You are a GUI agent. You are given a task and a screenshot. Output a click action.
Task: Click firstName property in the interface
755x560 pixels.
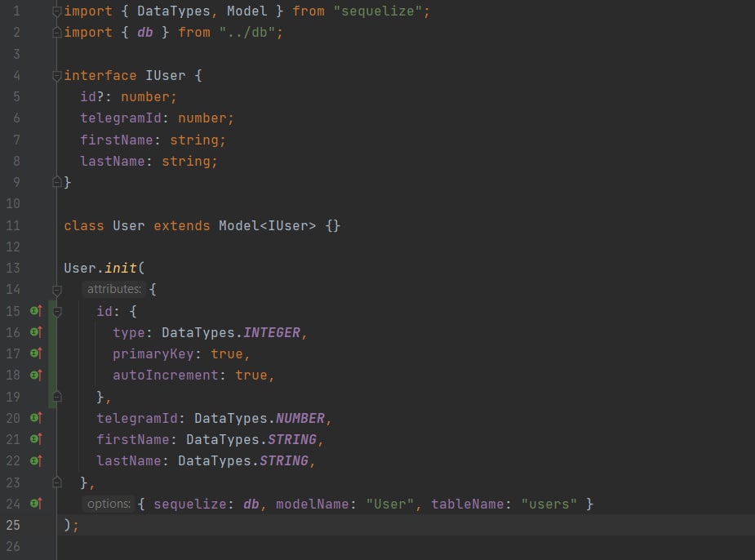[x=117, y=140]
